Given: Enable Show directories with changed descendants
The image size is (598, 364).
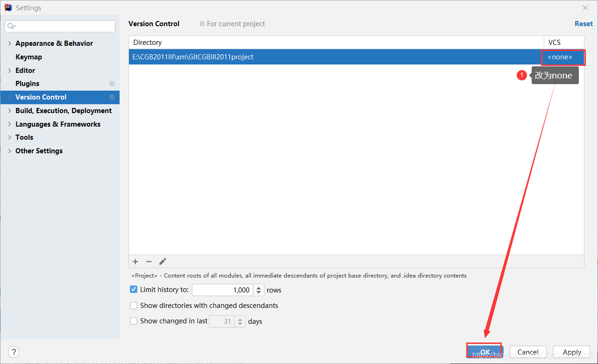Looking at the screenshot, I should [134, 306].
